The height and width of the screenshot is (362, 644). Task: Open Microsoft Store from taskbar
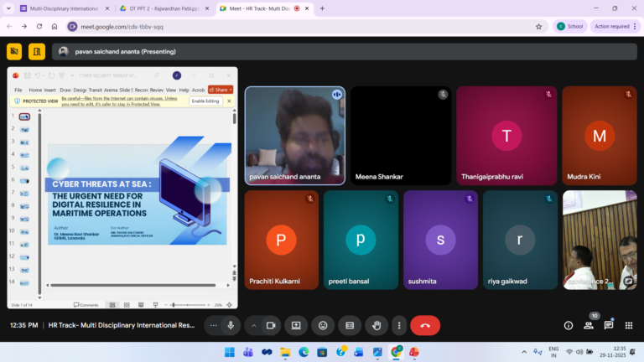[322, 352]
